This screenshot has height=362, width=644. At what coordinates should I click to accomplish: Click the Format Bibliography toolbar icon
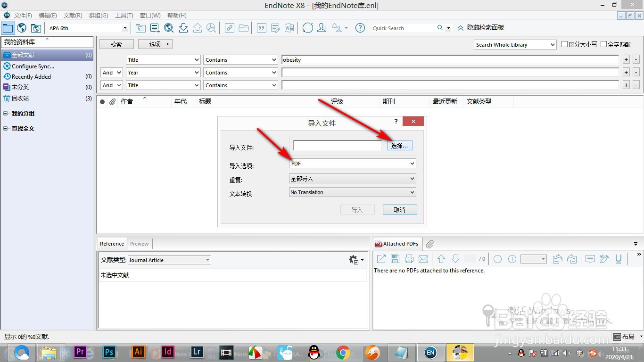coord(275,28)
